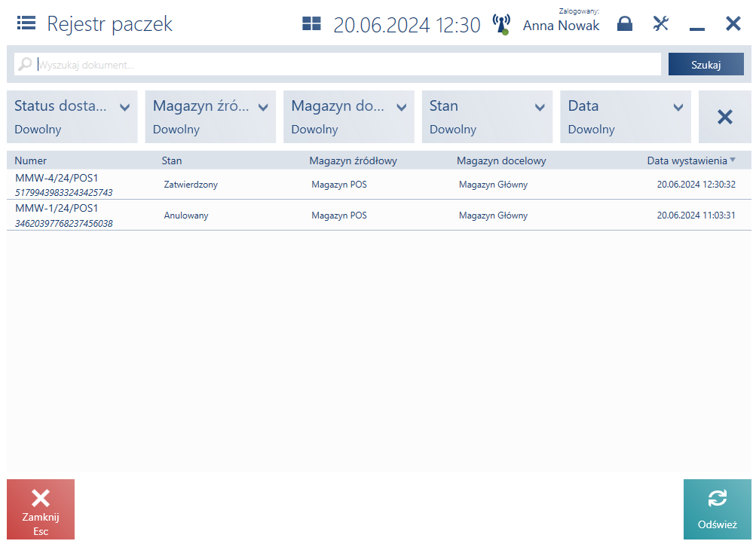
Task: Expand the Status dostawy filter
Action: coord(72,117)
